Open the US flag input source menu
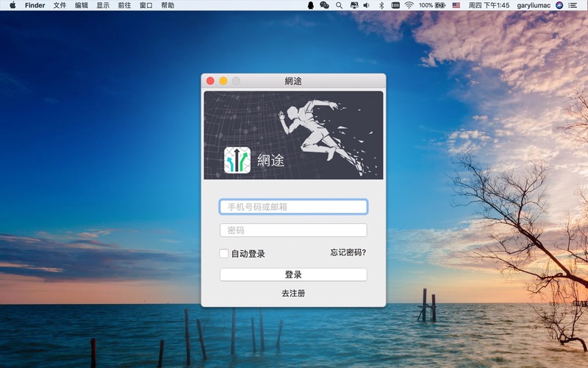Screen dimensions: 588x368 [456, 5]
